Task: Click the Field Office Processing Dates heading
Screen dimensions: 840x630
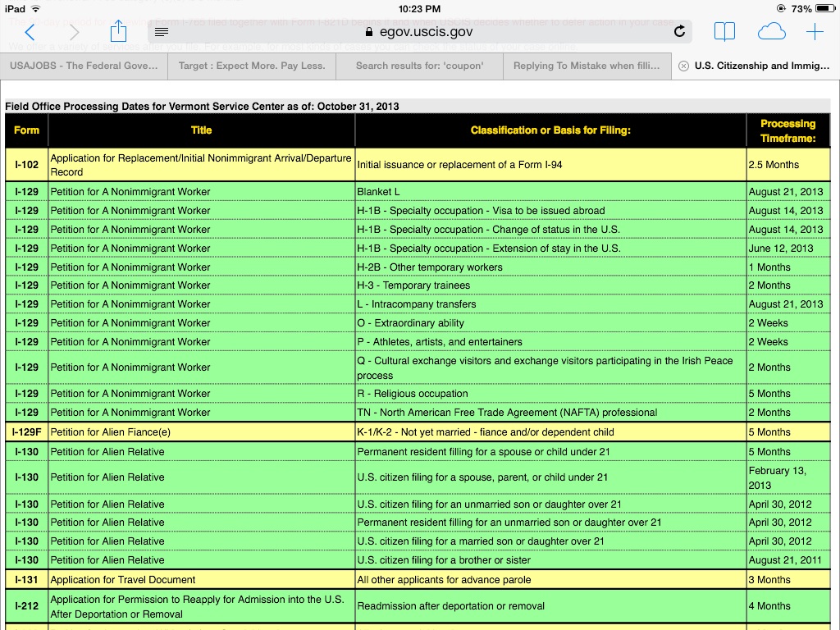Action: pos(202,106)
